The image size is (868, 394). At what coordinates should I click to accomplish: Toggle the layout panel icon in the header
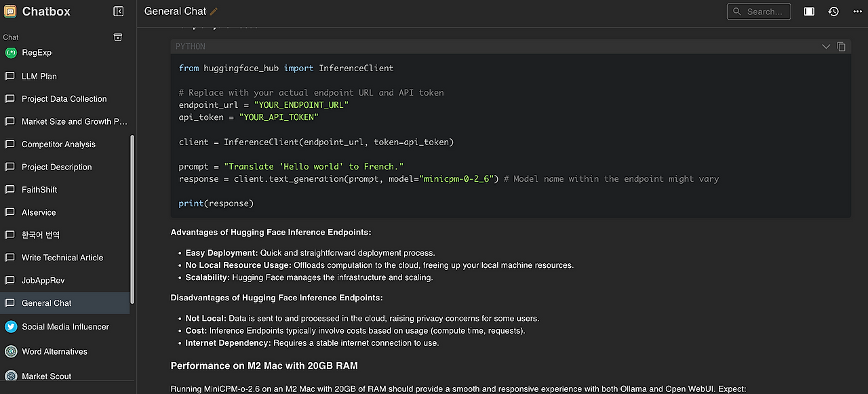(x=809, y=12)
